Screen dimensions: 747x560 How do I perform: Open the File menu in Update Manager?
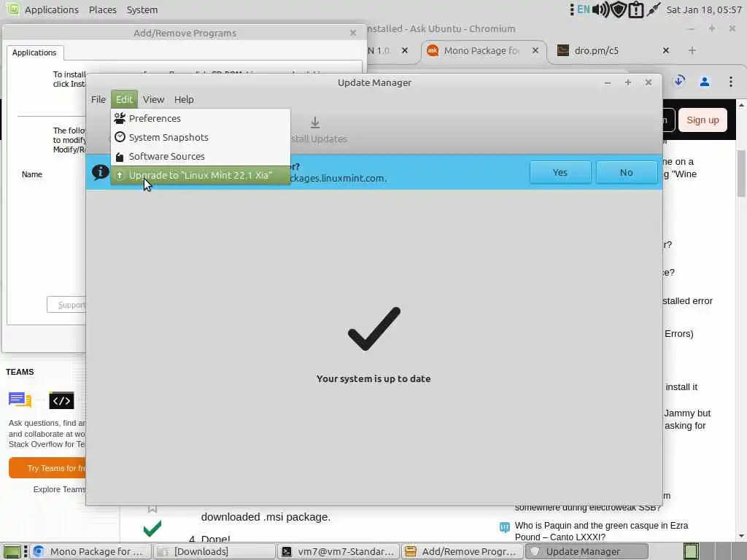[x=98, y=99]
